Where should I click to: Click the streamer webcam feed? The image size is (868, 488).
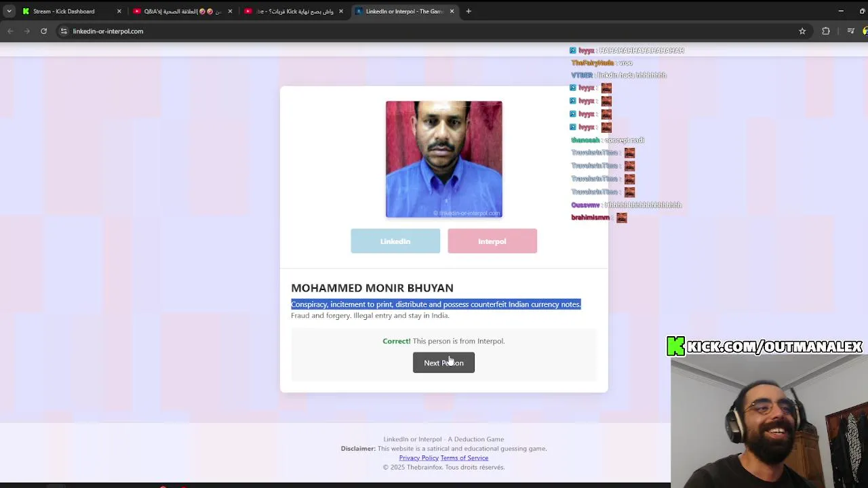(x=769, y=422)
